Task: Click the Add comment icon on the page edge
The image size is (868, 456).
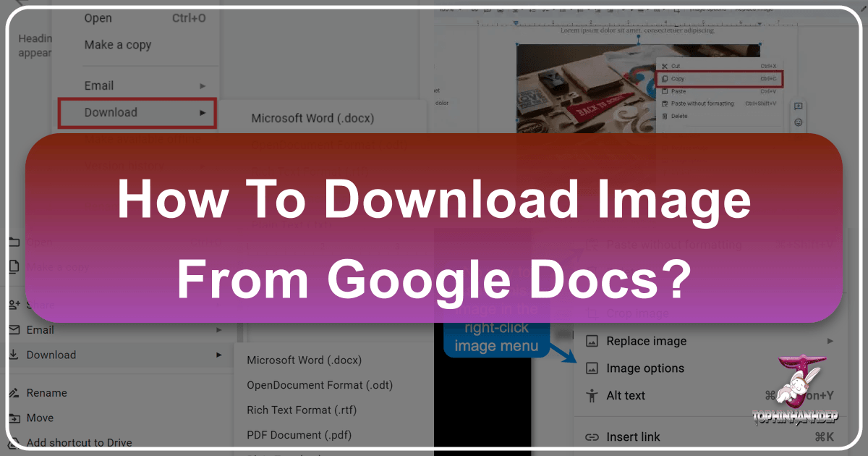Action: click(x=797, y=106)
